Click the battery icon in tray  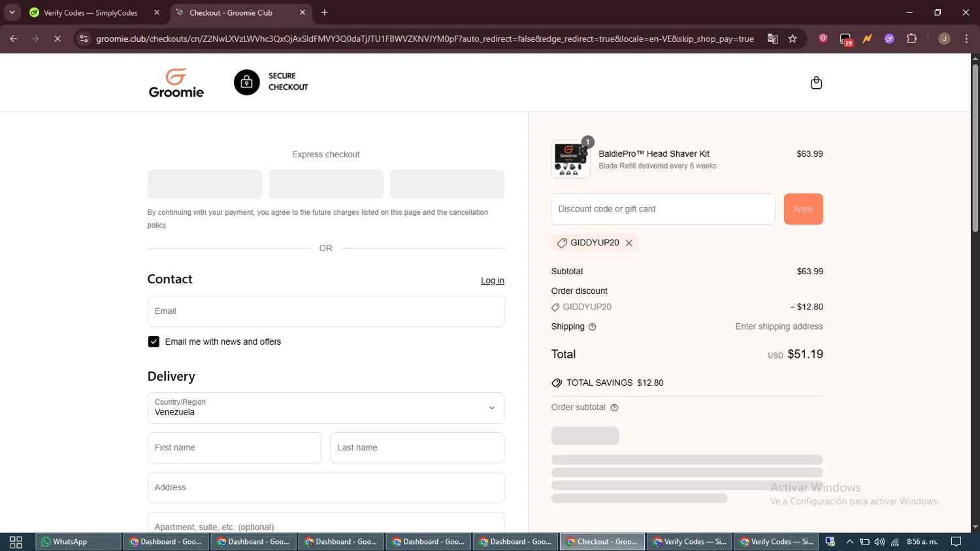pos(864,542)
